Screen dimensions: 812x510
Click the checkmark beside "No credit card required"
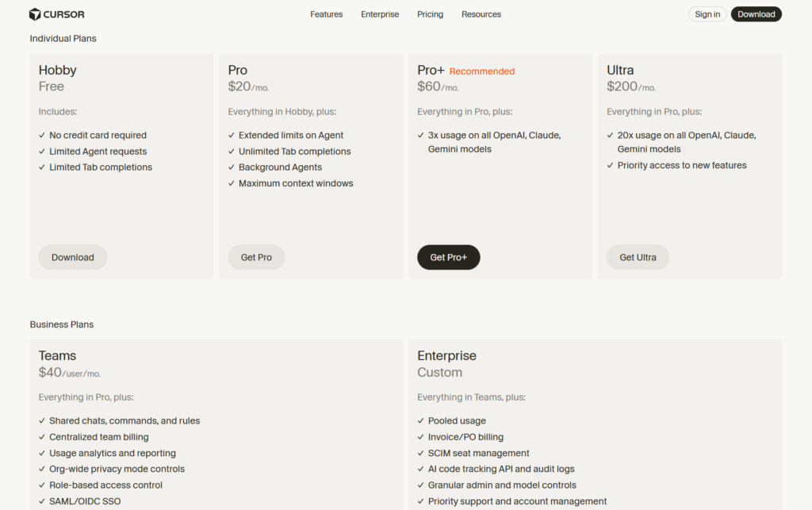pyautogui.click(x=42, y=135)
